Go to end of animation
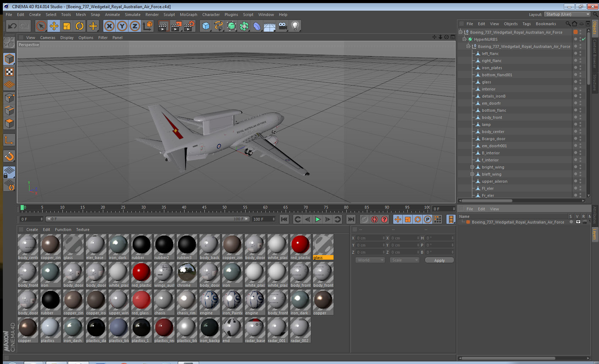 (351, 219)
